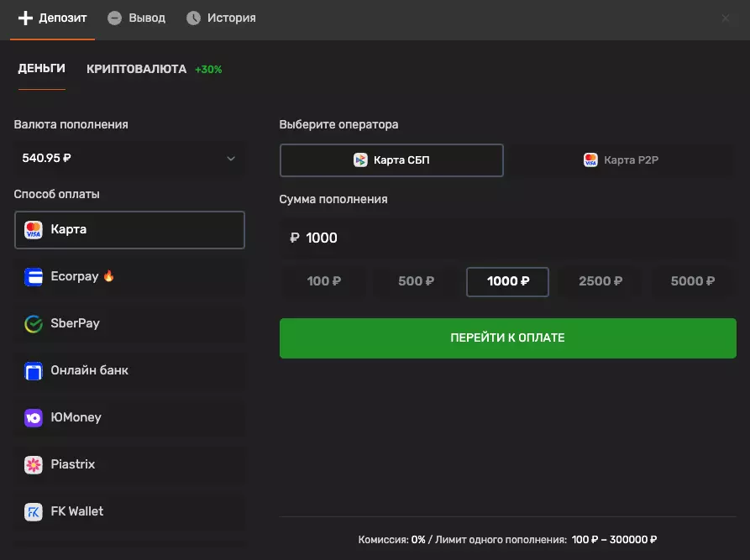Pick the 500 ₽ preset amount

416,282
